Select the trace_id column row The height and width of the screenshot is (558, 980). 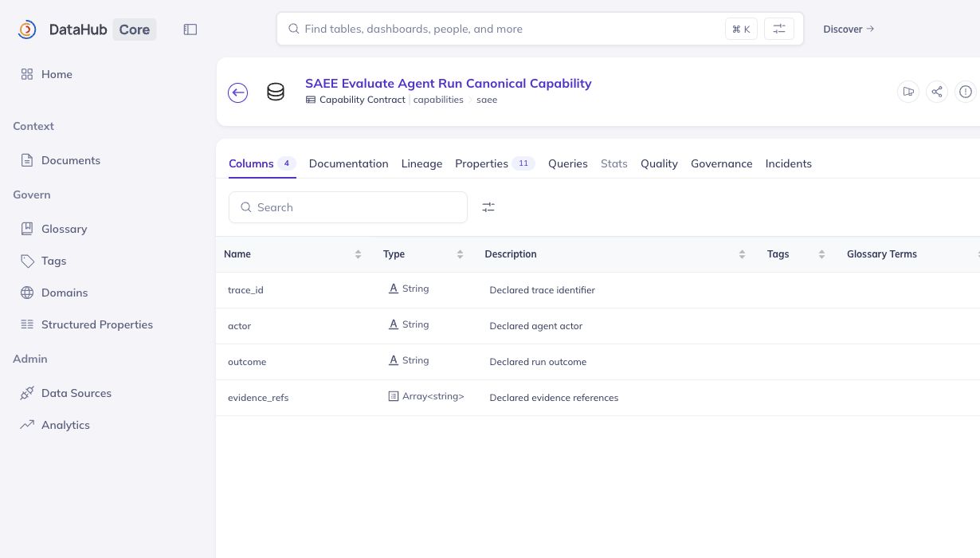(x=598, y=290)
